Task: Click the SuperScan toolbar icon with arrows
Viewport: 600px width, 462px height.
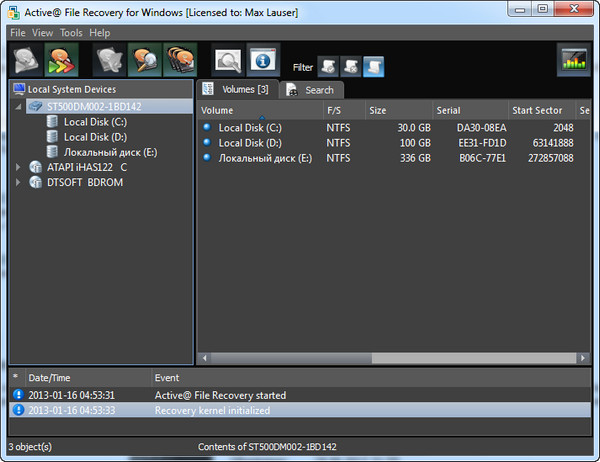Action: pyautogui.click(x=61, y=61)
